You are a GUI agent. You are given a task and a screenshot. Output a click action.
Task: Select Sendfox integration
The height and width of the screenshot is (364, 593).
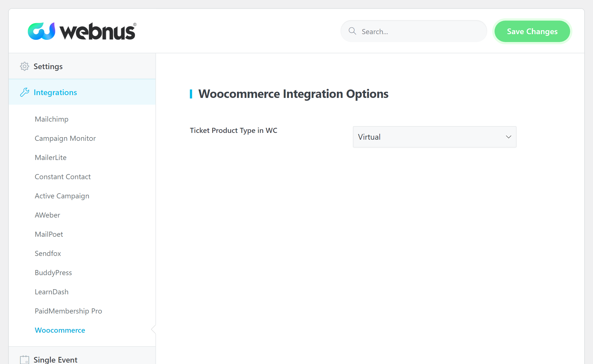pos(48,253)
